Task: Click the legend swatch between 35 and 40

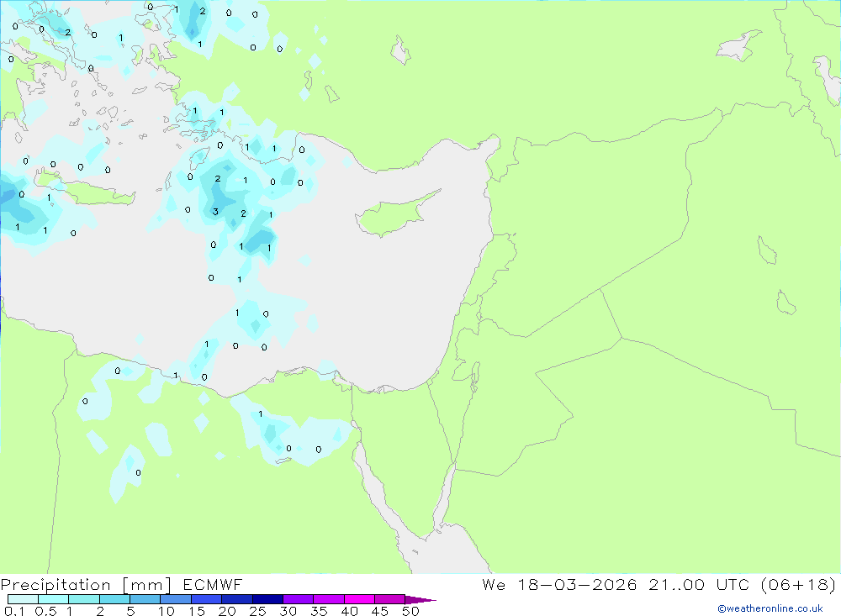Action: [329, 599]
